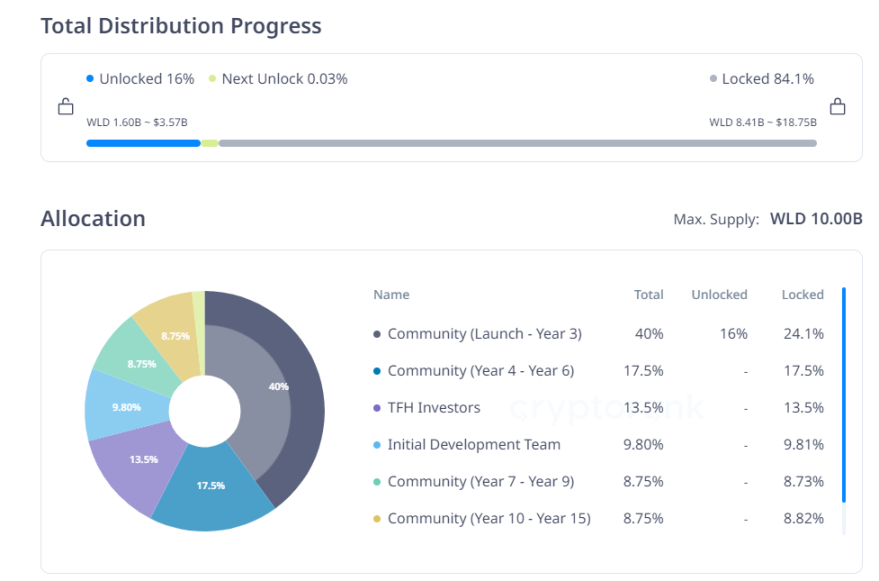The width and height of the screenshot is (879, 581).
Task: Click the Name column header
Action: pyautogui.click(x=391, y=295)
